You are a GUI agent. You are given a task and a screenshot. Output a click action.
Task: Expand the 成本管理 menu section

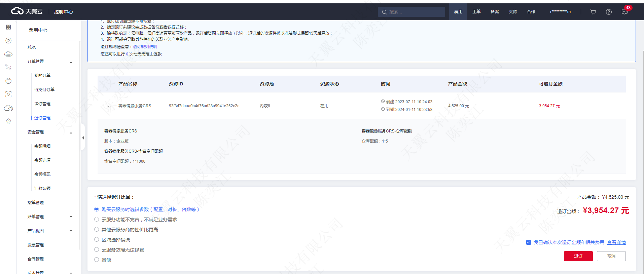click(x=71, y=273)
